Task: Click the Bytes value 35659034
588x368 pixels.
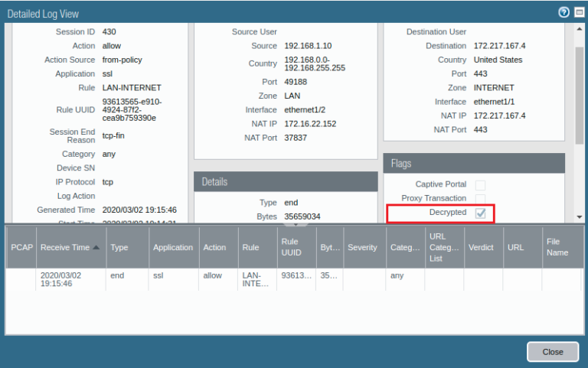Action: click(x=302, y=217)
